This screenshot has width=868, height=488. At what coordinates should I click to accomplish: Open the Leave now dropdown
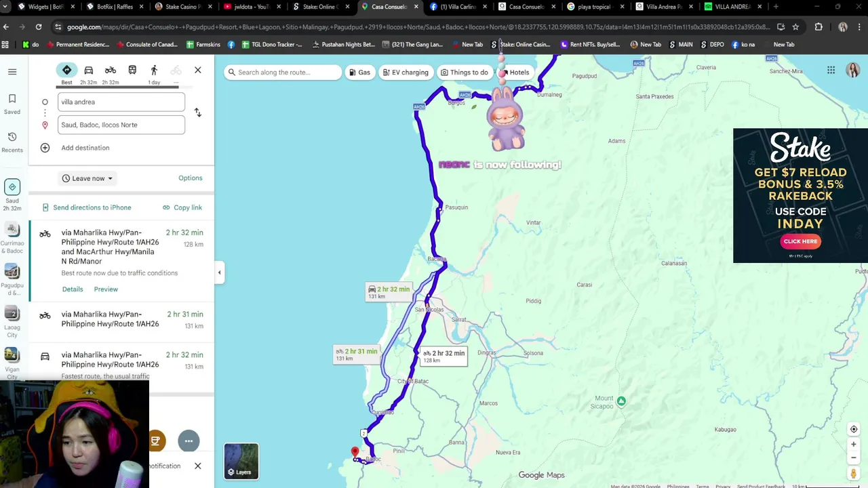(x=88, y=178)
